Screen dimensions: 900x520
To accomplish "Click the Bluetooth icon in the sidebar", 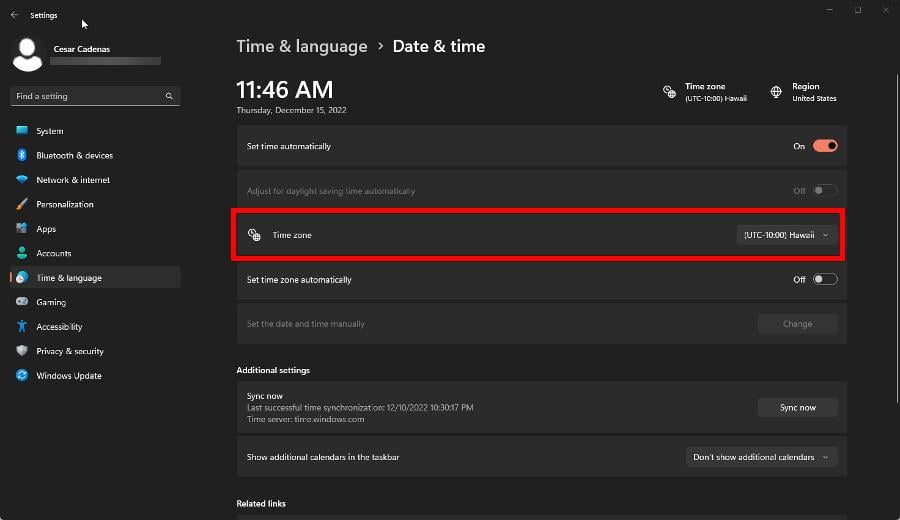I will 22,155.
